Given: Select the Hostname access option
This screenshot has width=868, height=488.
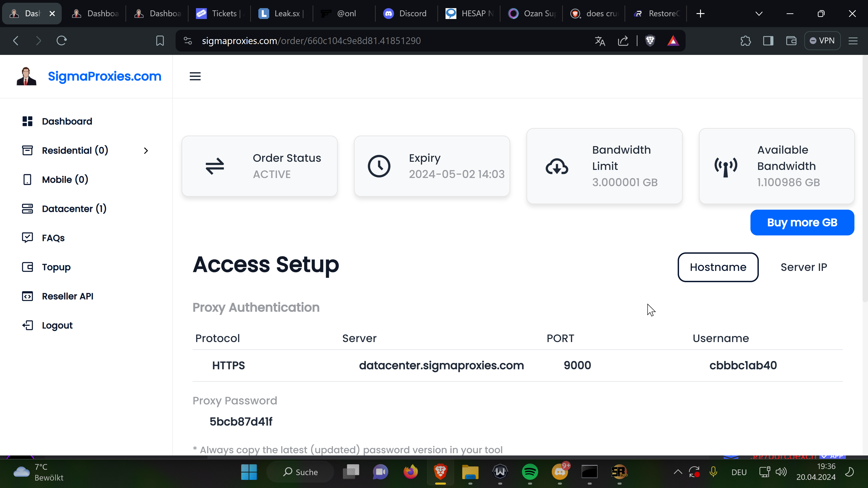Looking at the screenshot, I should tap(718, 267).
